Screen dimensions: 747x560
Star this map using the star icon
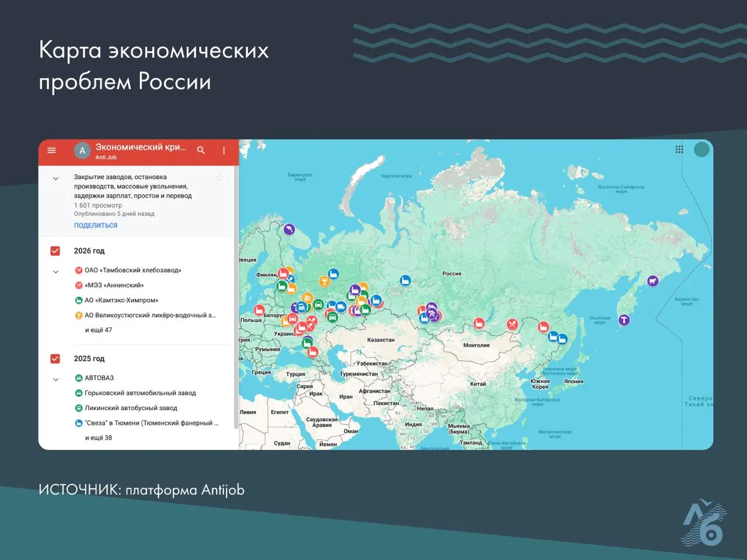[219, 177]
